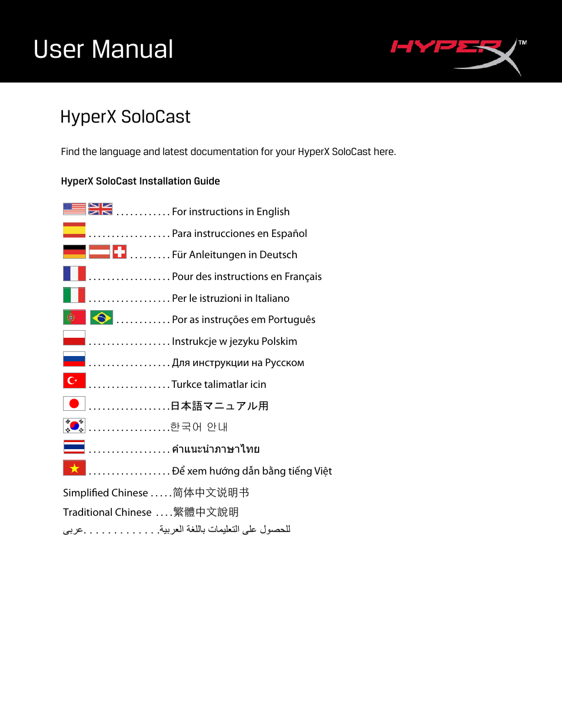Image resolution: width=562 pixels, height=728 pixels.
Task: Open the Traditional Chinese instructions link
Action: coord(206,512)
